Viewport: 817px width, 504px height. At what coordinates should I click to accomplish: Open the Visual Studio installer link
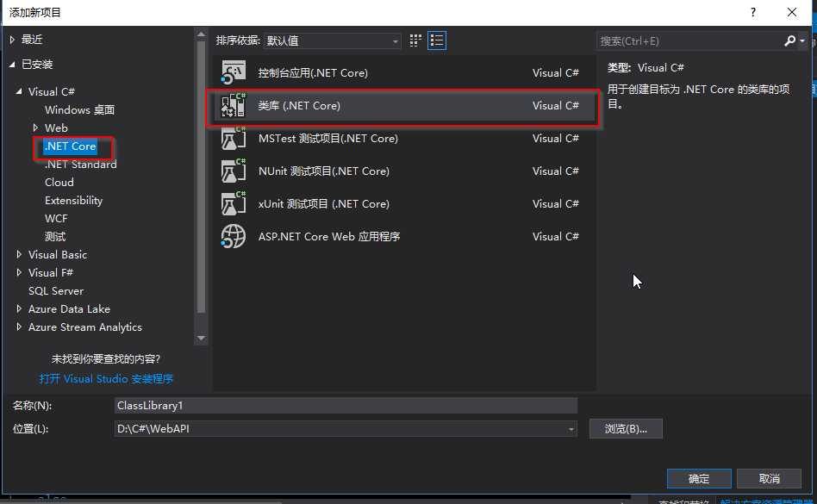click(x=106, y=378)
